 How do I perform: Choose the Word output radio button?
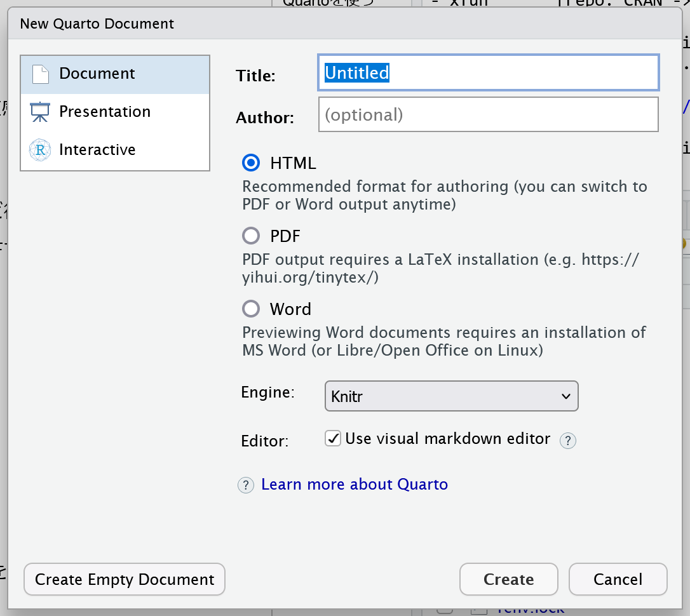point(251,309)
